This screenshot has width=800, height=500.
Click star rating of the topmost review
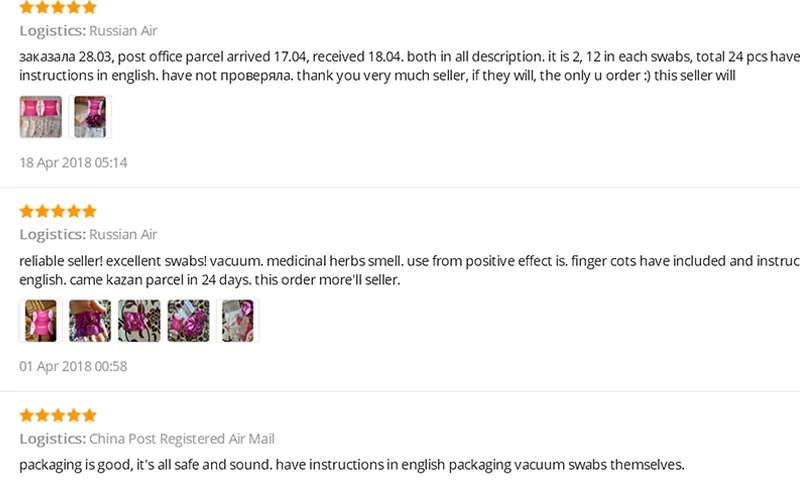pos(58,7)
